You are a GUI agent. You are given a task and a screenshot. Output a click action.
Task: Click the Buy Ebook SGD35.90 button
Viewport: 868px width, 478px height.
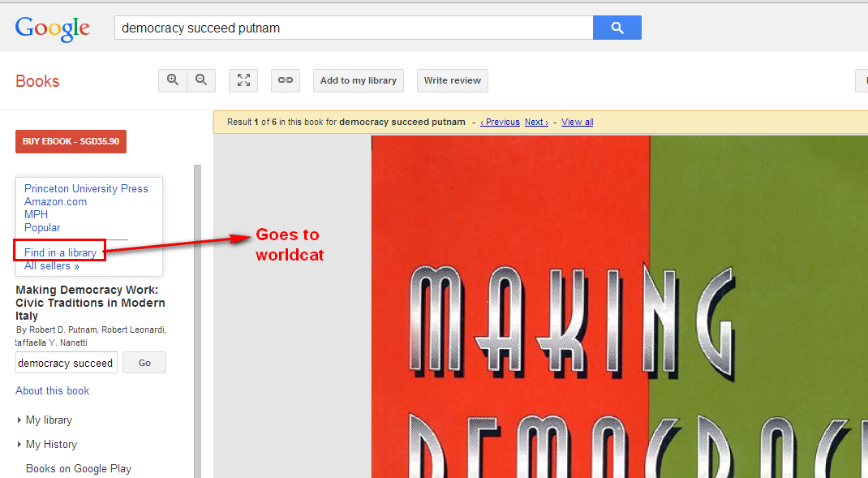click(71, 141)
